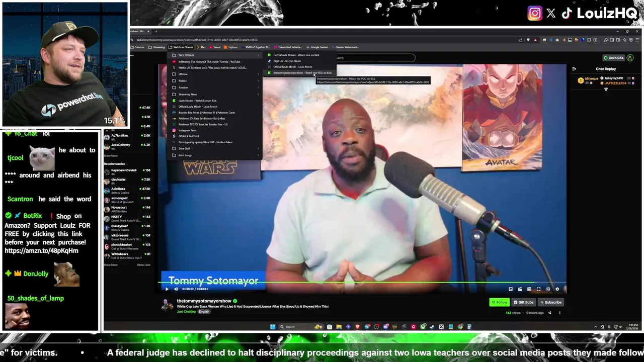
Task: Open Classybeef recommended channel
Action: coord(127,227)
